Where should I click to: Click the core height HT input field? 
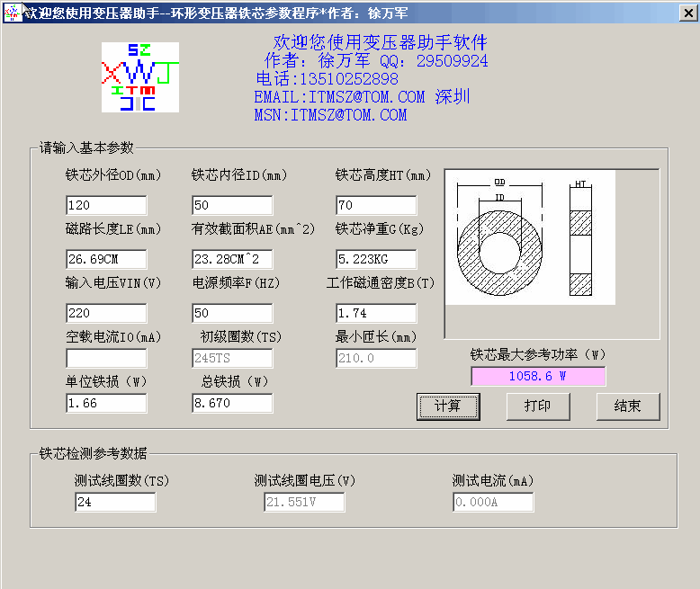point(375,205)
